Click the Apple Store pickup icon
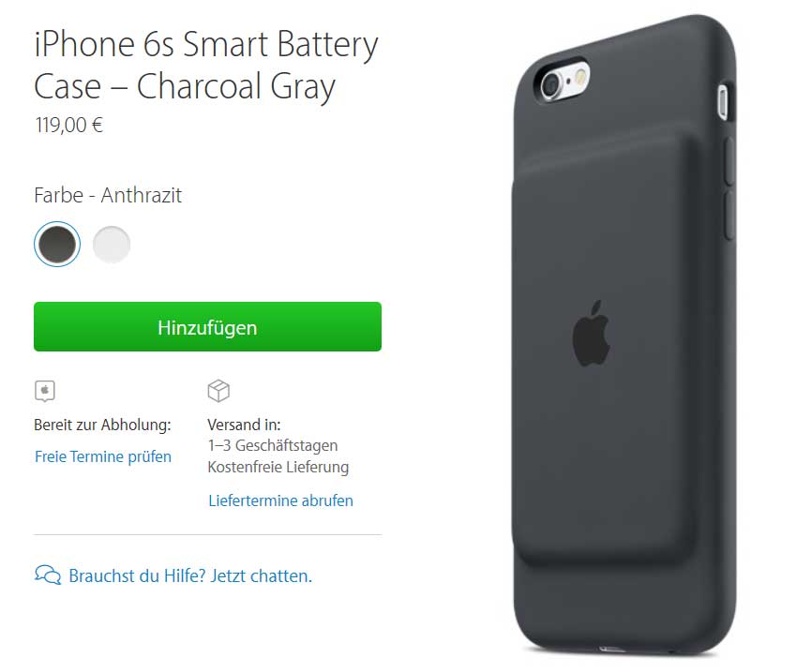 [45, 391]
